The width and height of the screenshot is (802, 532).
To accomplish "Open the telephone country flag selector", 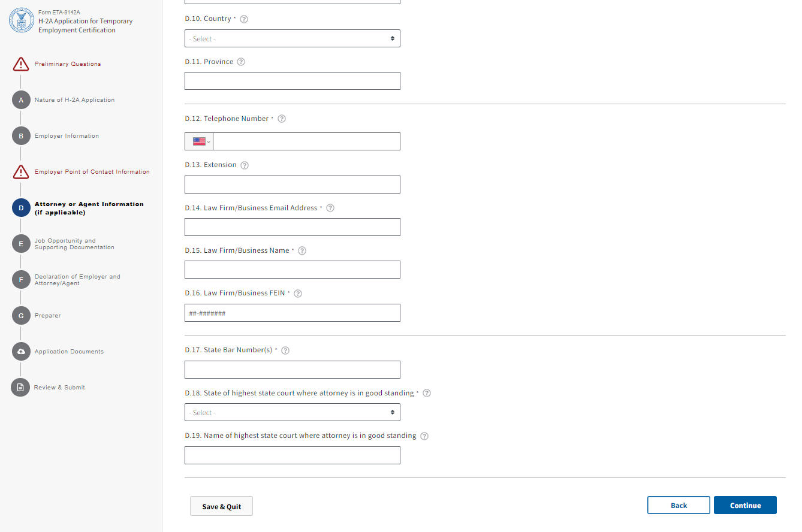I will click(x=199, y=141).
